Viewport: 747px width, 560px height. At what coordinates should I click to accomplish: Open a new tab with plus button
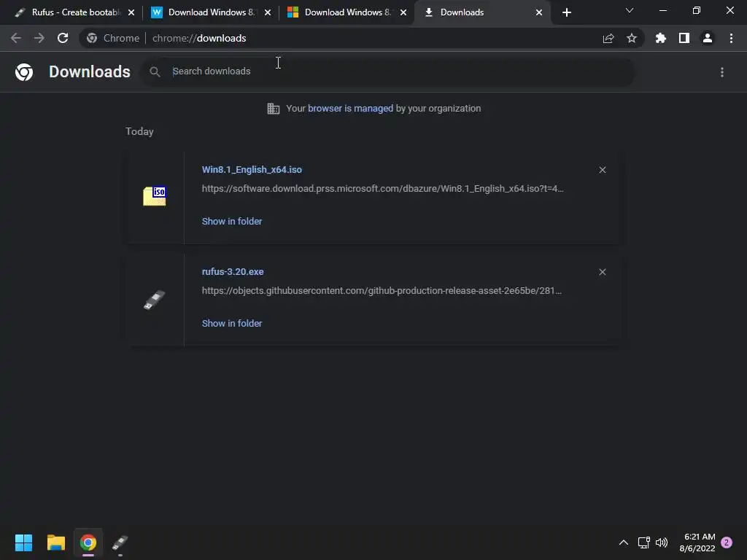[566, 13]
